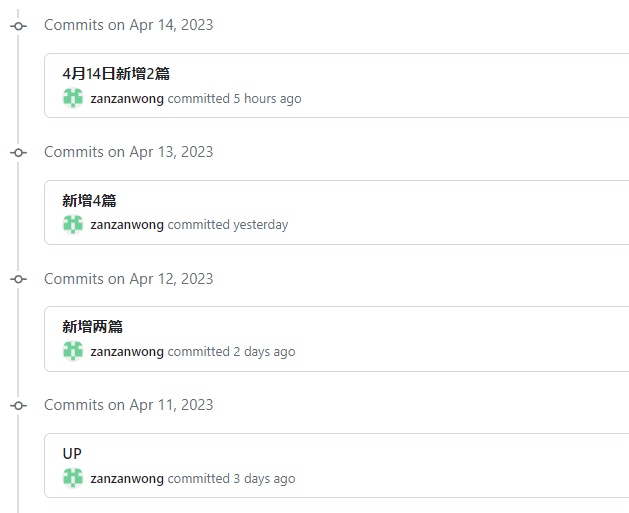The height and width of the screenshot is (513, 629).
Task: Click the timeline commit marker for Apr 13, 2023
Action: click(x=18, y=152)
